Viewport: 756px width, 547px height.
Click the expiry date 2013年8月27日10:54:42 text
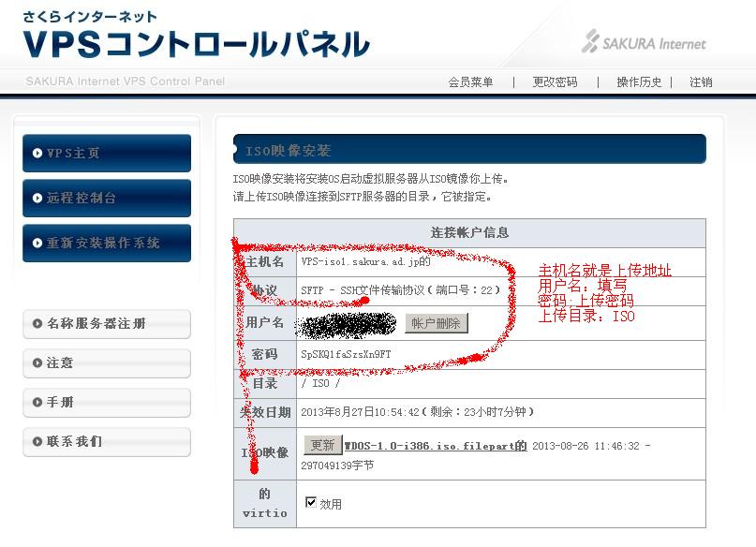360,412
